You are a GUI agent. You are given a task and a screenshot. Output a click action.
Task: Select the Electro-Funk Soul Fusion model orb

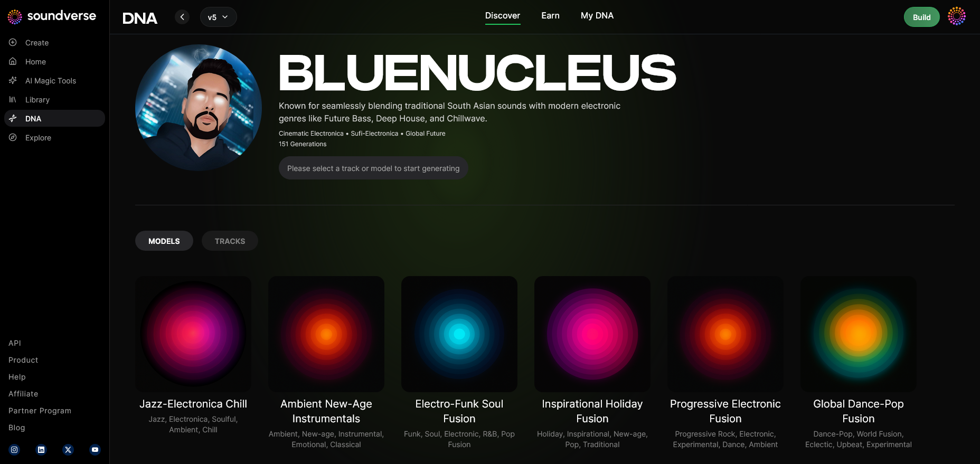(459, 334)
